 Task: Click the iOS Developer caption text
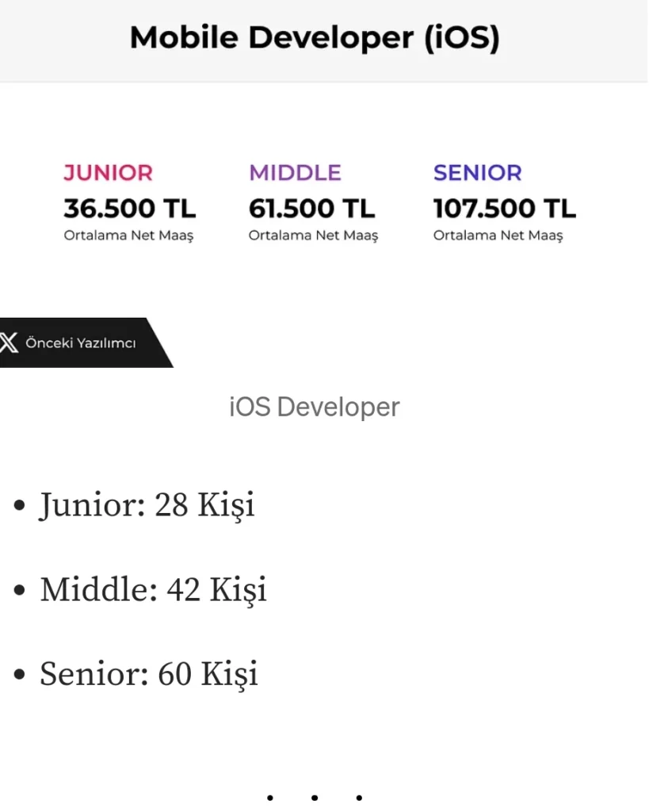pyautogui.click(x=315, y=407)
